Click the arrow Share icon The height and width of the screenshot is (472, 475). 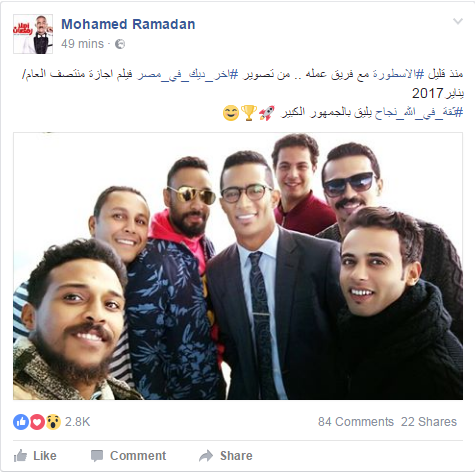(x=206, y=456)
